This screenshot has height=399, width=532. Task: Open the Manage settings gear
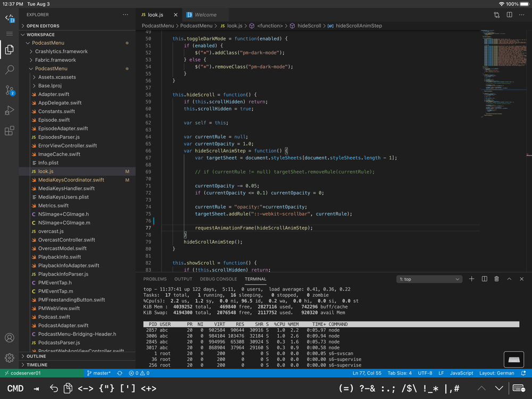[10, 358]
